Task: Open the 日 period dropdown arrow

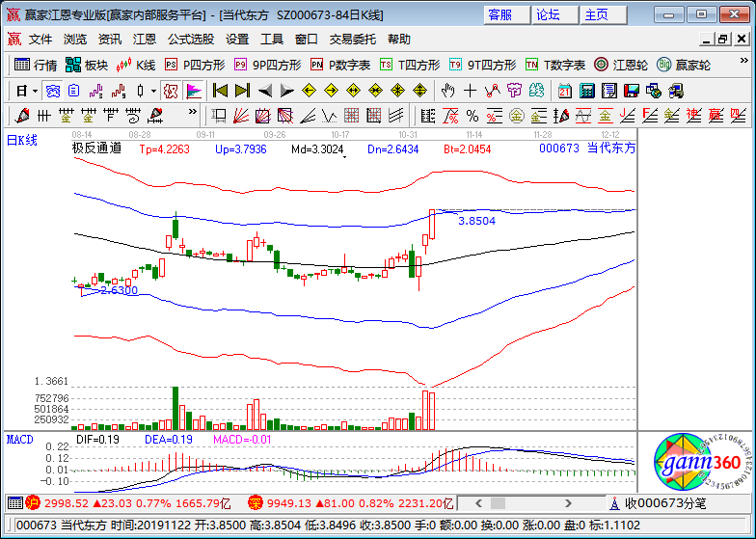Action: [35, 91]
